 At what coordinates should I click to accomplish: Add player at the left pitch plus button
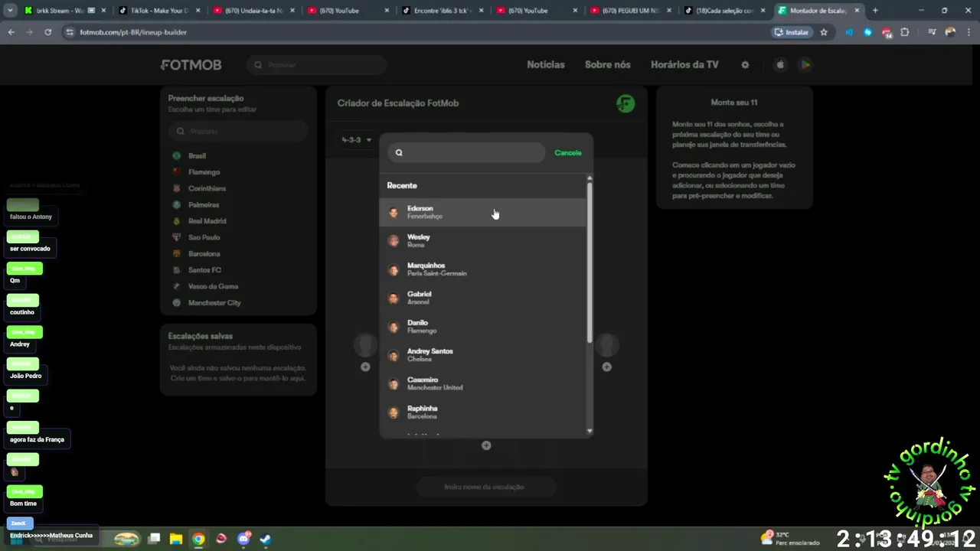tap(365, 367)
